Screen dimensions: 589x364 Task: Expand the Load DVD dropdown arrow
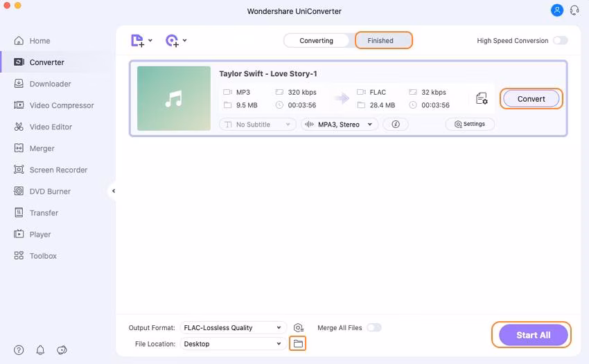pos(184,40)
